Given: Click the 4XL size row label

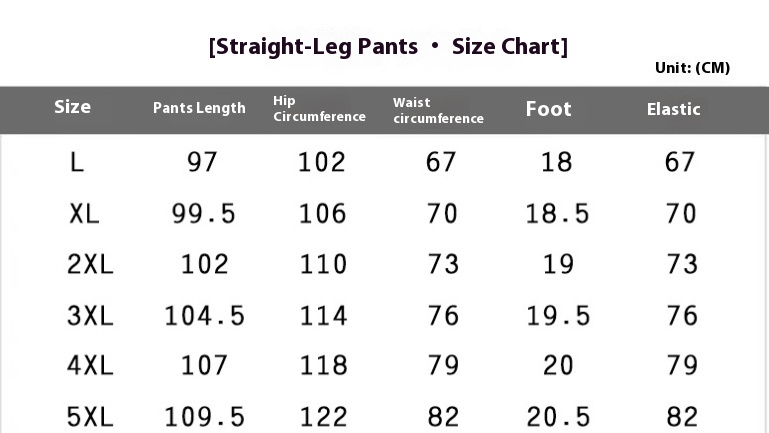Looking at the screenshot, I should [91, 366].
